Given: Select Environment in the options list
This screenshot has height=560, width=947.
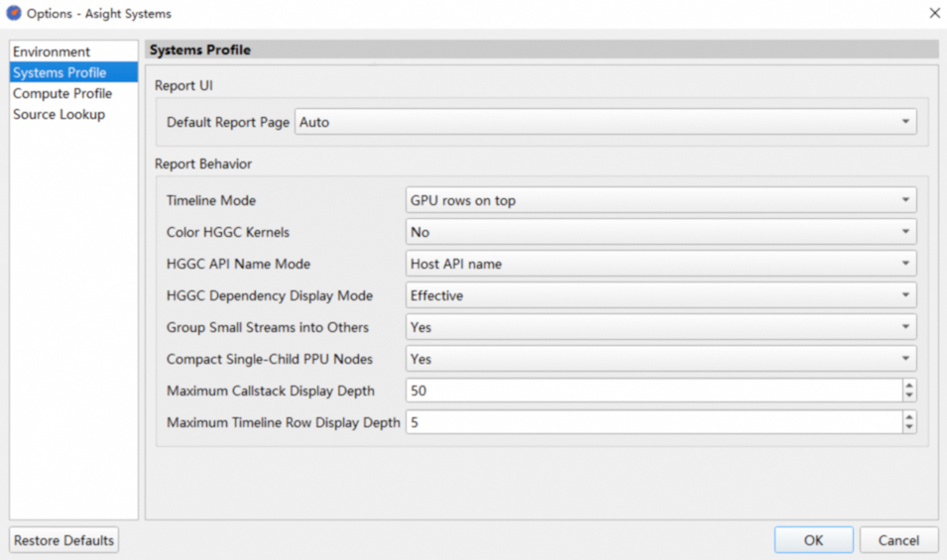Looking at the screenshot, I should click(73, 52).
